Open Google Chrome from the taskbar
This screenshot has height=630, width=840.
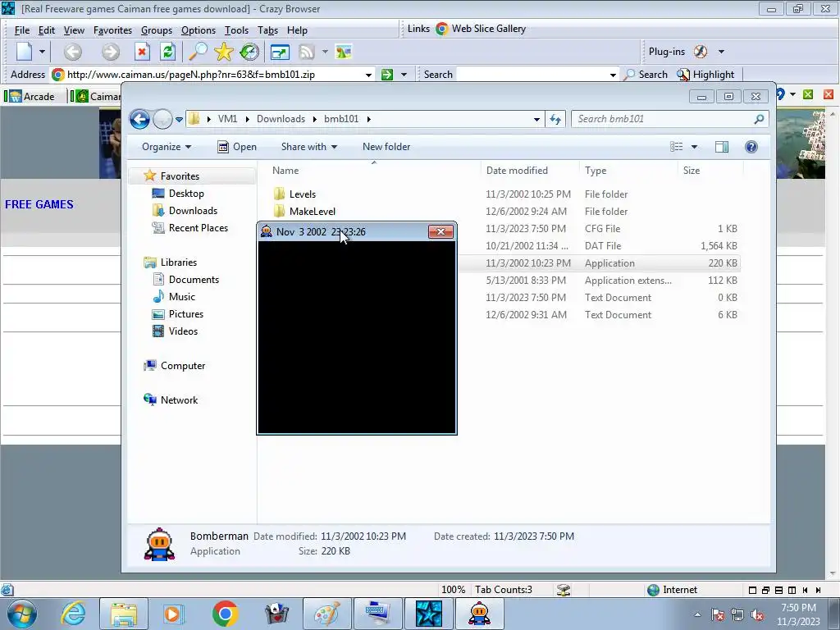[x=225, y=614]
